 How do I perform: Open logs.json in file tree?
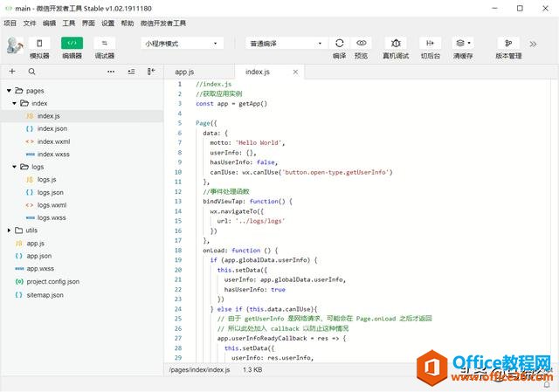pos(82,192)
